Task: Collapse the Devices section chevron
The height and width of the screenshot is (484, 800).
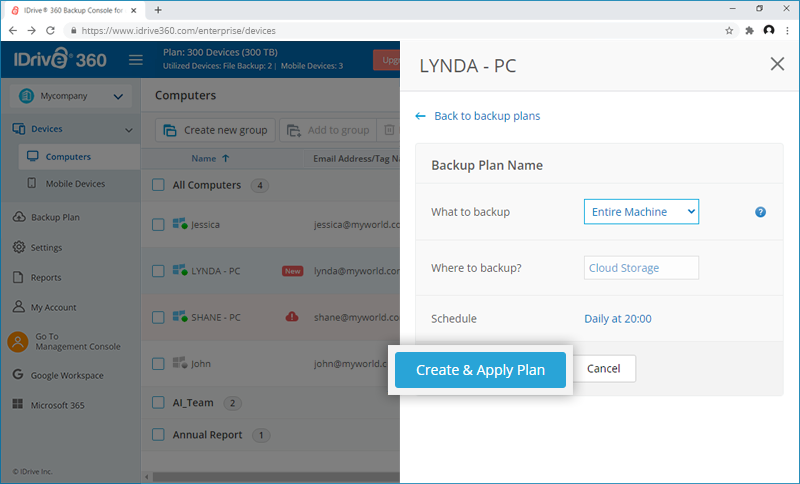Action: (x=128, y=130)
